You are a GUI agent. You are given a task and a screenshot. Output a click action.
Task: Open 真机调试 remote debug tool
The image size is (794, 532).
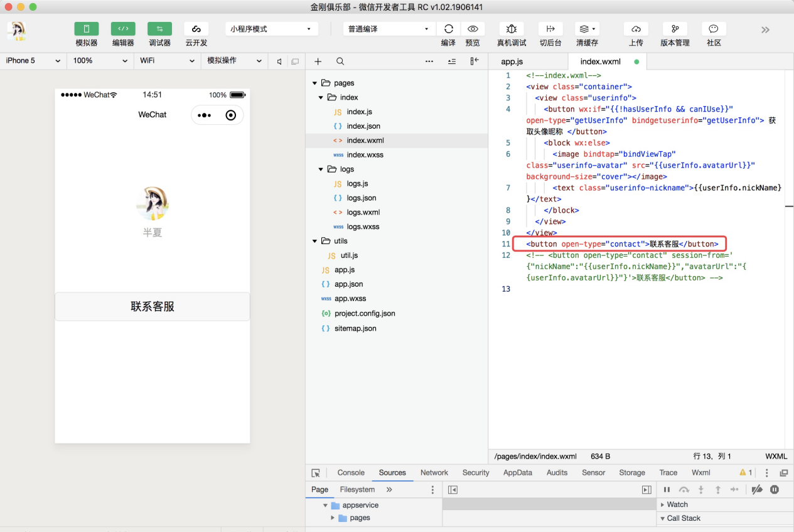pos(512,29)
